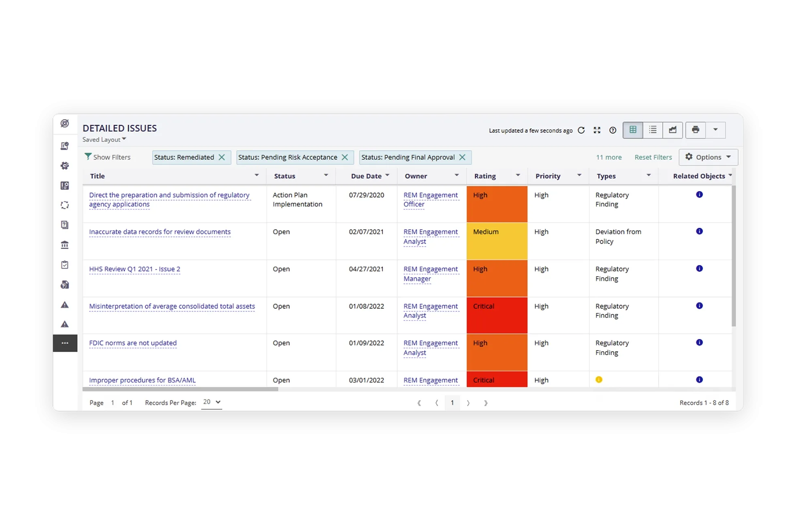Click the yellow Types indicator in BSA/AML row
The width and height of the screenshot is (800, 532).
point(599,380)
